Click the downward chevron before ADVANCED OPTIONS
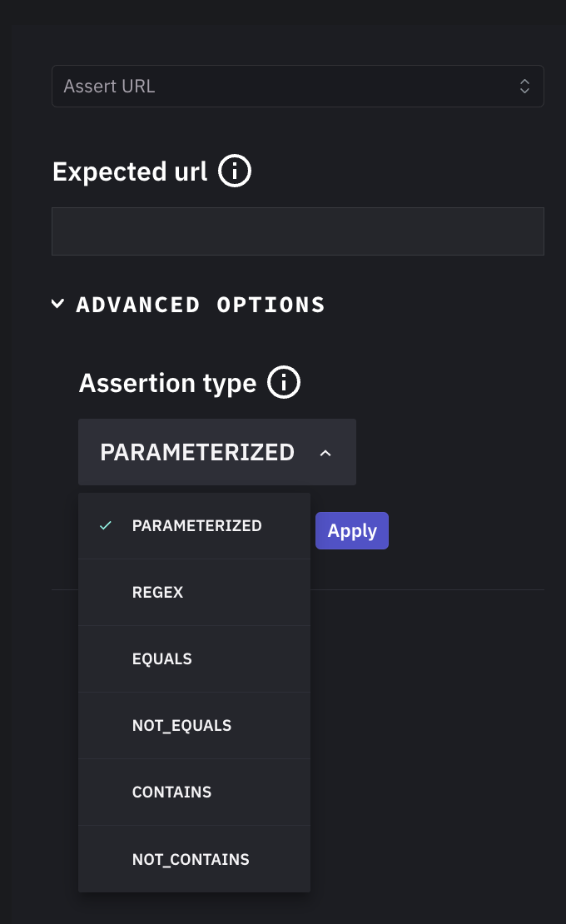566x924 pixels. click(x=57, y=303)
